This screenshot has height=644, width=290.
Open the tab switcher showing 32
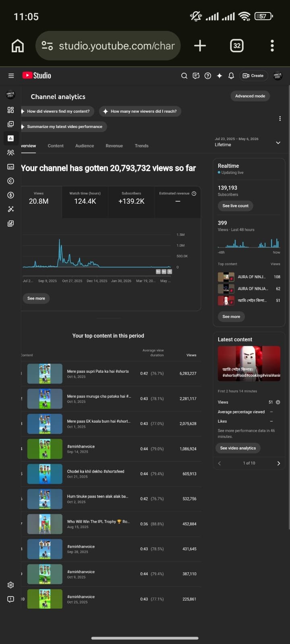click(x=237, y=46)
